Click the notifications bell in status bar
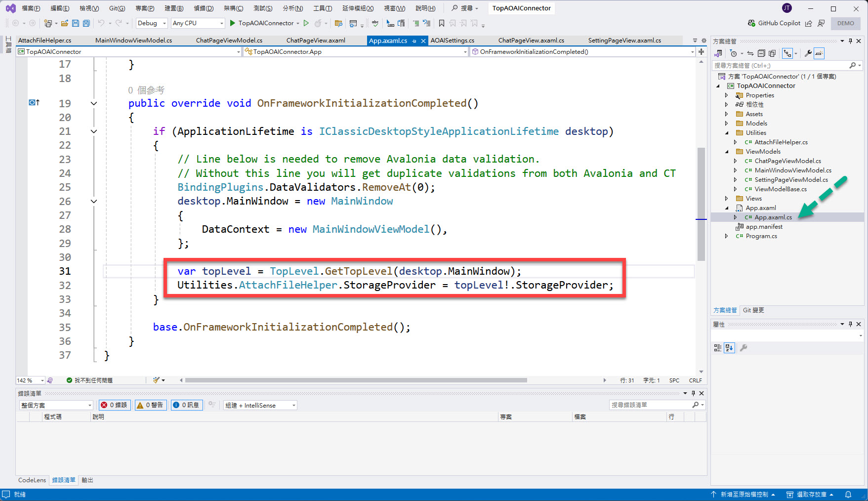 848,495
